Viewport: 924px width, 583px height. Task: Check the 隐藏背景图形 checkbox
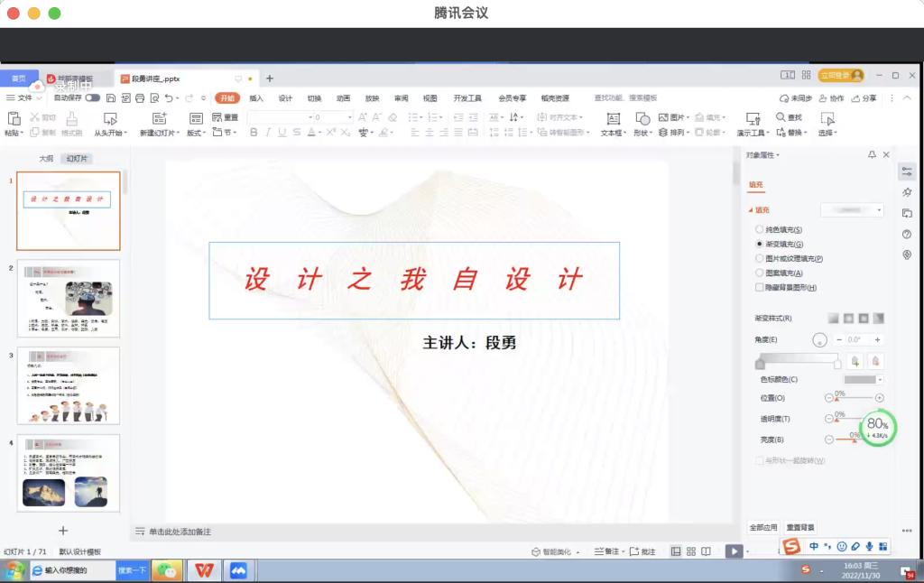pos(759,287)
